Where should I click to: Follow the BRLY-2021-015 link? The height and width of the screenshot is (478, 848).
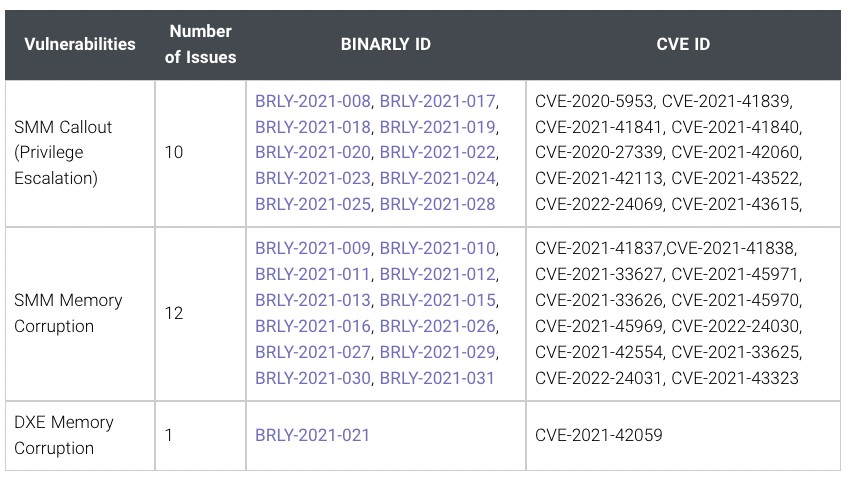point(437,300)
